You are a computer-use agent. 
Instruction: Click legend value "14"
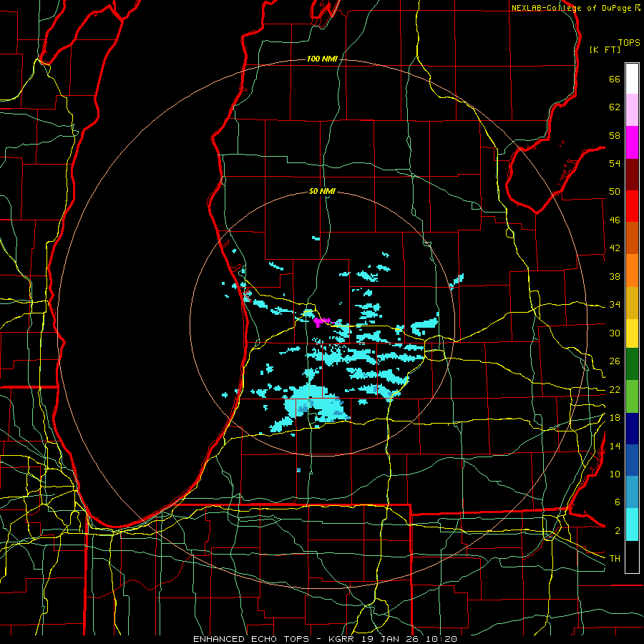[x=615, y=446]
